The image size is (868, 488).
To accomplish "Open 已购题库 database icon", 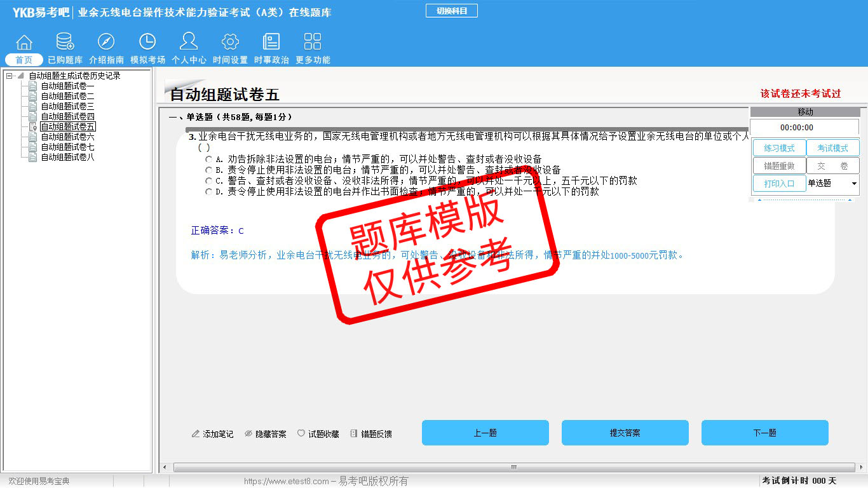I will 65,43.
